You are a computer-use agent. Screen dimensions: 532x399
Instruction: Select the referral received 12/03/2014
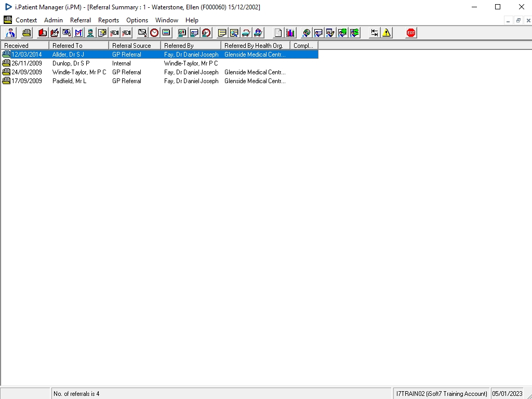[160, 54]
